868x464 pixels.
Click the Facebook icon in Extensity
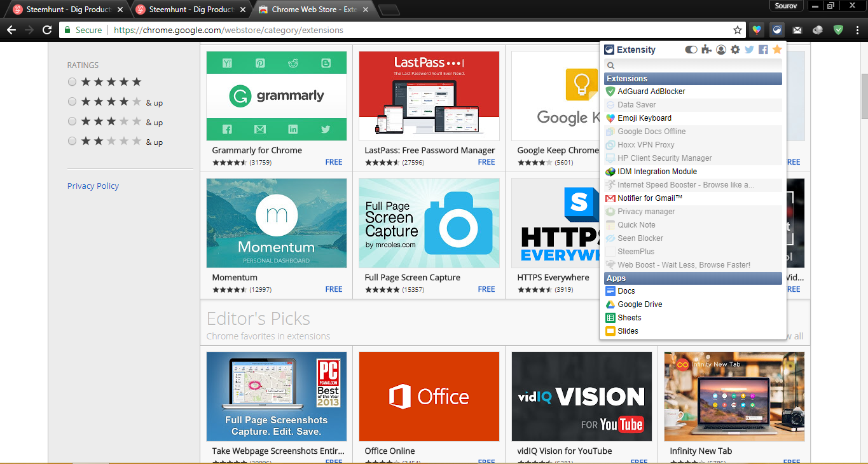[x=763, y=50]
